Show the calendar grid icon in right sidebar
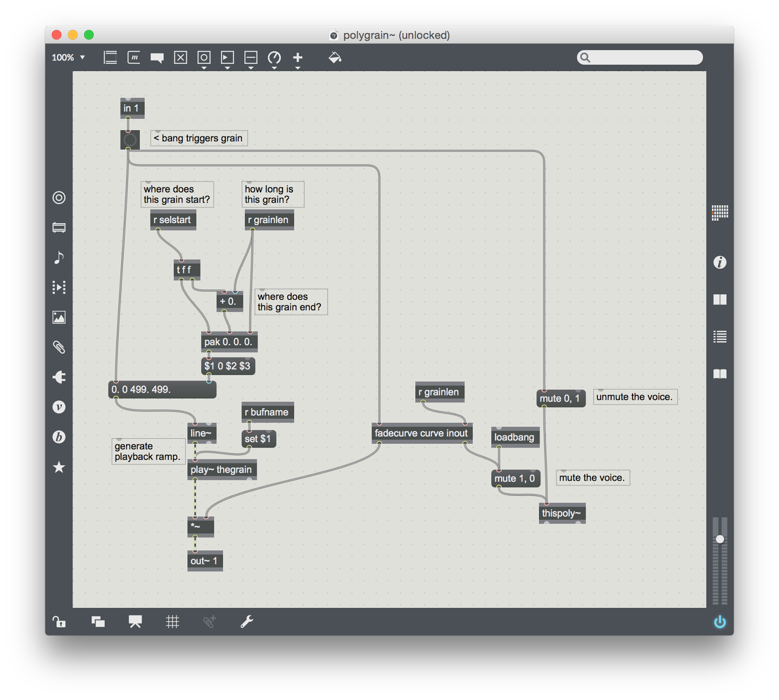The width and height of the screenshot is (779, 700). [x=720, y=212]
